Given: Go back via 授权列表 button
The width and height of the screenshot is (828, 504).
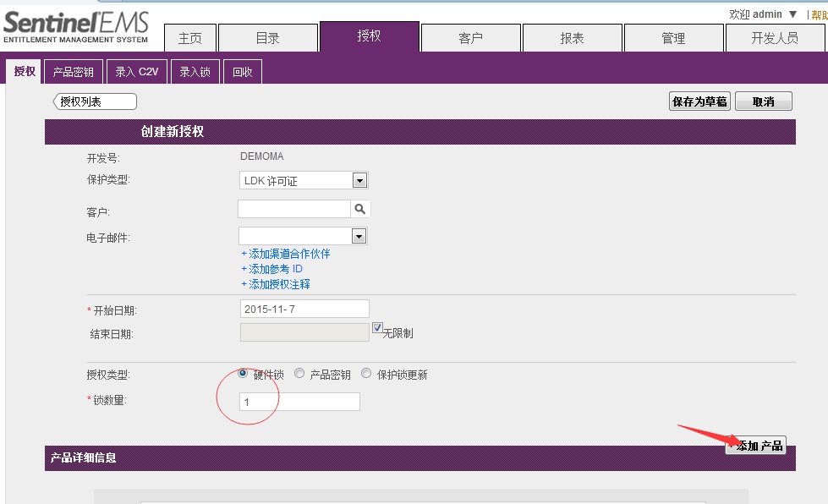Looking at the screenshot, I should (95, 101).
